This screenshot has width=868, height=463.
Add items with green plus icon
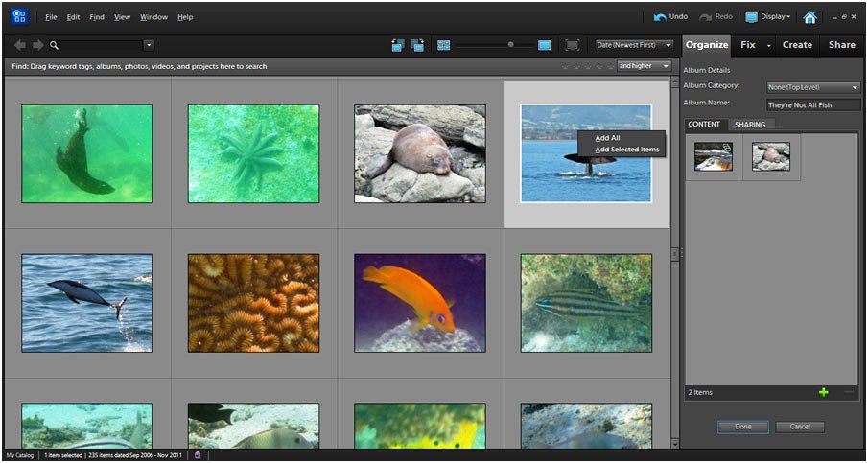(824, 392)
